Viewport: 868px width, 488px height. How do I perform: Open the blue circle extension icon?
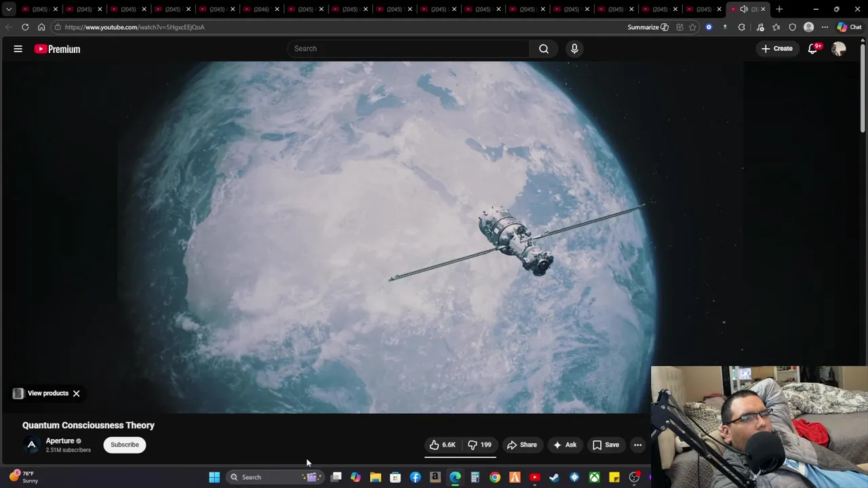click(709, 27)
